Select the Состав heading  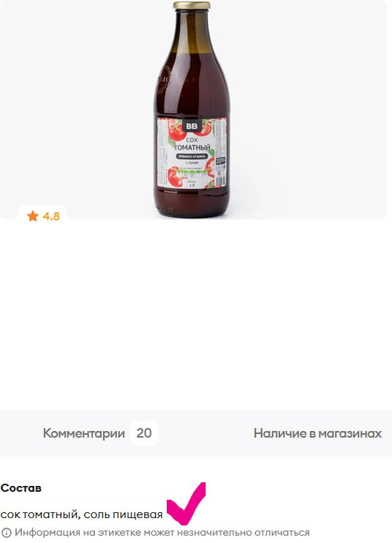(x=21, y=488)
